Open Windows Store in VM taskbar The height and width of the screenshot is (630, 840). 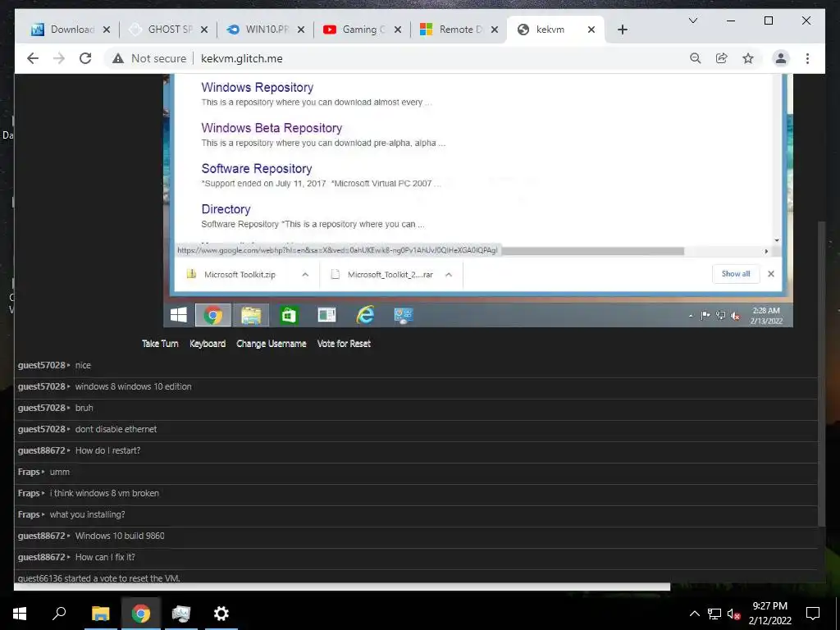pyautogui.click(x=288, y=315)
